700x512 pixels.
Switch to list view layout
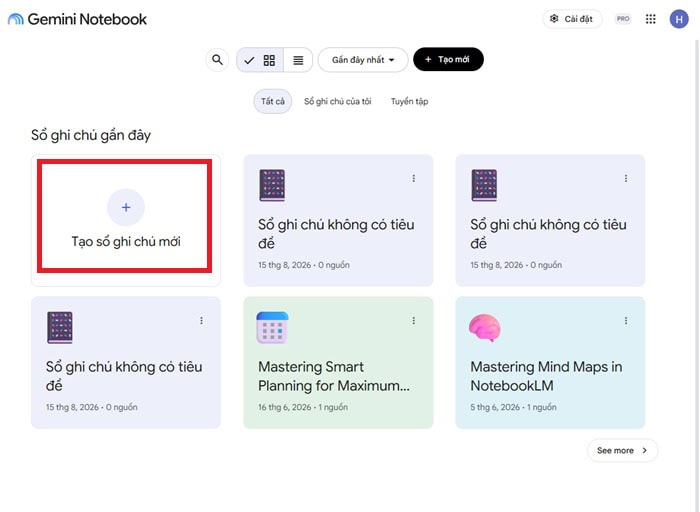pos(298,60)
